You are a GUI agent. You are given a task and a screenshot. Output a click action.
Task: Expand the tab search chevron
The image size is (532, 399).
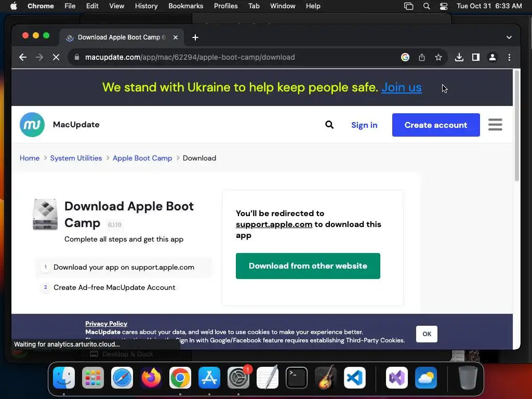coord(509,37)
